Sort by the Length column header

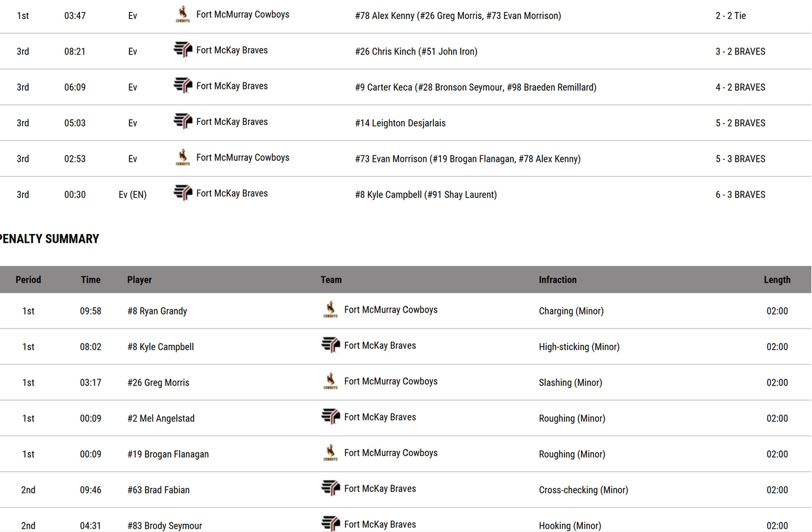click(776, 280)
